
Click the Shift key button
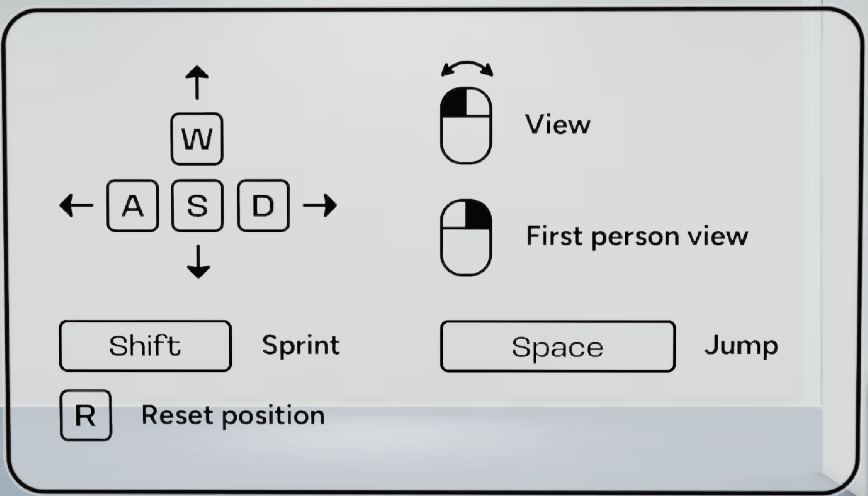(145, 346)
